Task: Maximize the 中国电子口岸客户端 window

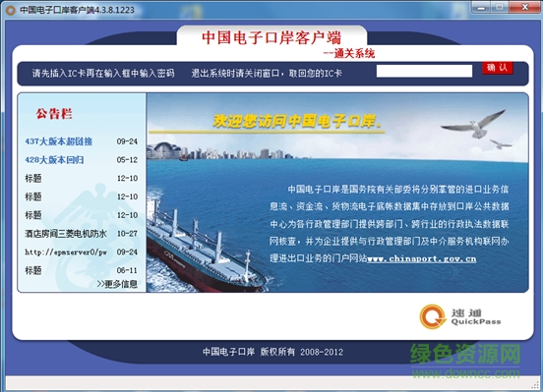Action: (500, 7)
